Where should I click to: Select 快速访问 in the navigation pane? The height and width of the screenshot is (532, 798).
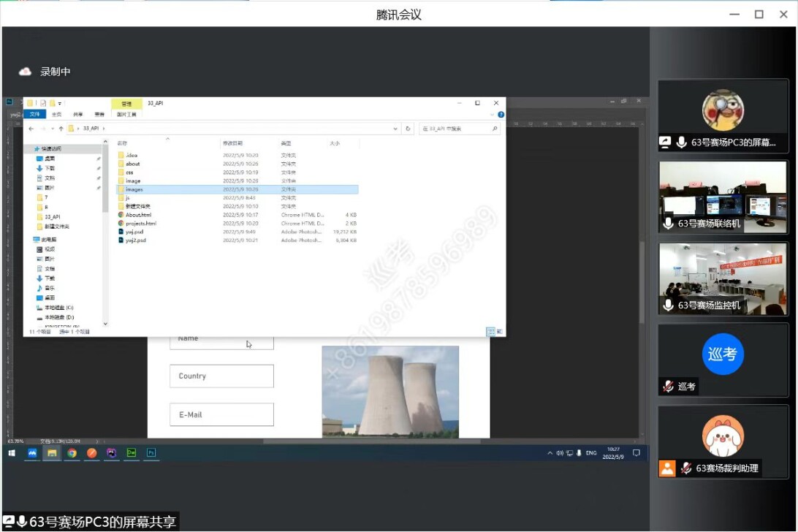coord(51,148)
